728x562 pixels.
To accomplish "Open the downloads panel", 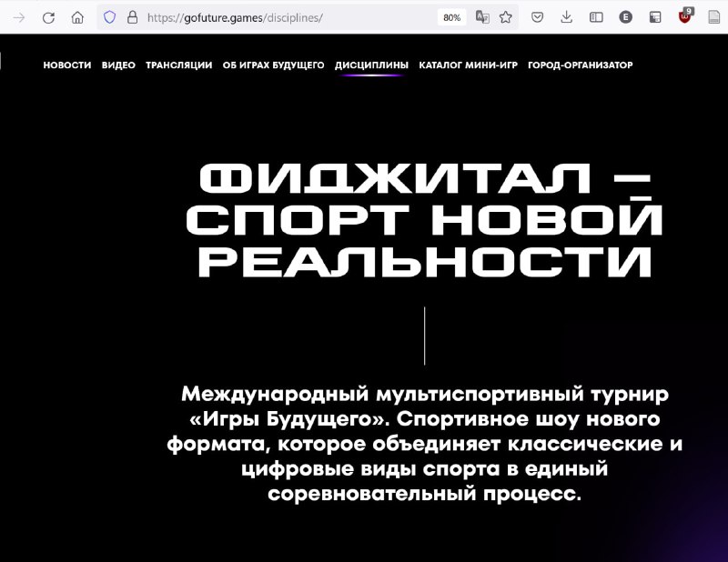I will [x=566, y=17].
